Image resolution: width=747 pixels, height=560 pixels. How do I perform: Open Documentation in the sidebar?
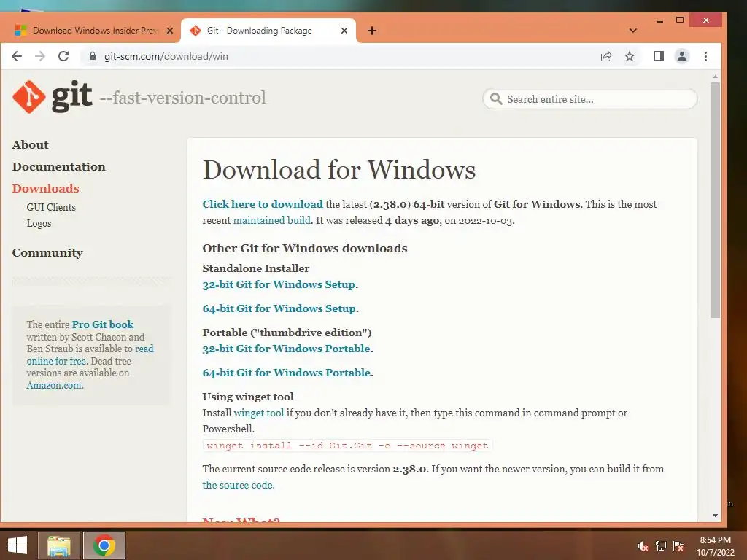point(58,167)
